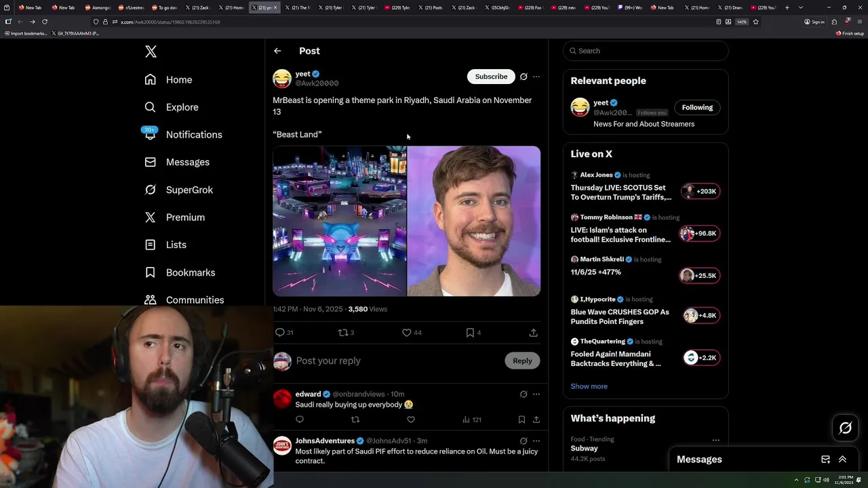Screen dimensions: 868x488
Task: Click the reply icon showing 31
Action: tap(284, 332)
